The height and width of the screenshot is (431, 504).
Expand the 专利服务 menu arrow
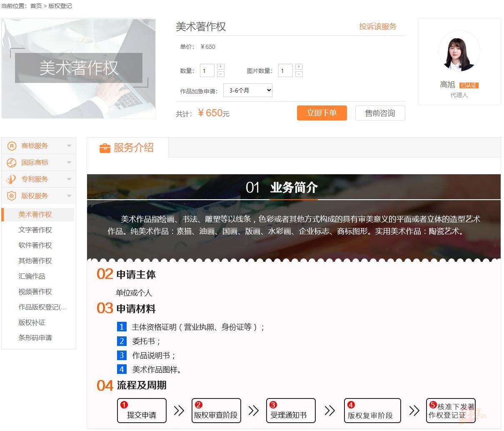(69, 179)
